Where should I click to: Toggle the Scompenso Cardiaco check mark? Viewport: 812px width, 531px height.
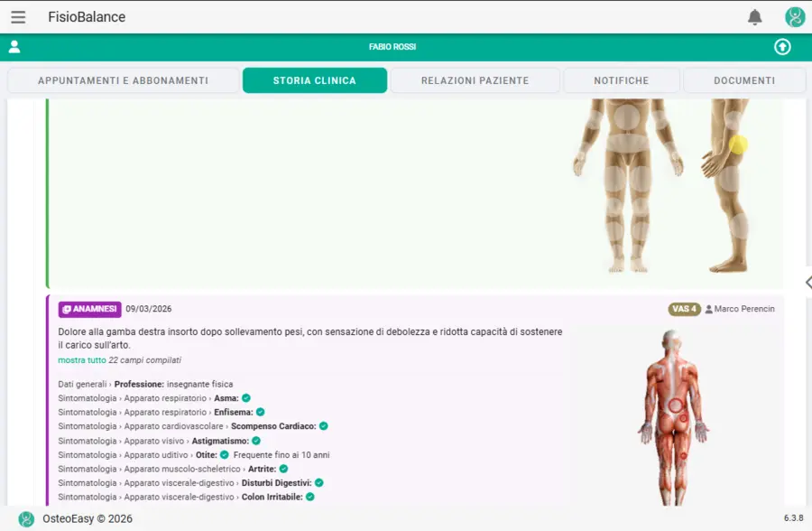click(x=324, y=426)
